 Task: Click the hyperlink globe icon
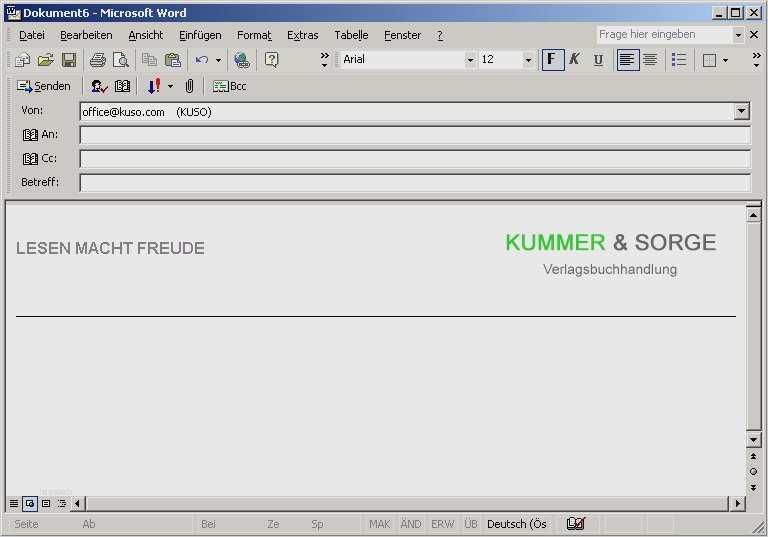point(241,60)
